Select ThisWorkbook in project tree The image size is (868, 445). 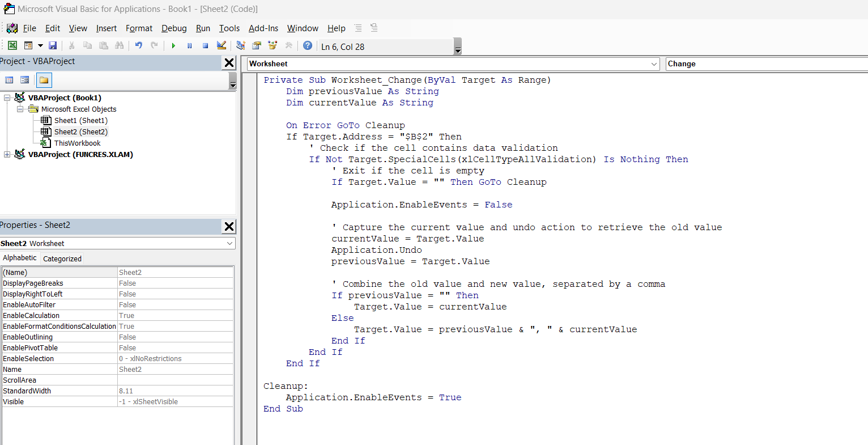tap(77, 143)
